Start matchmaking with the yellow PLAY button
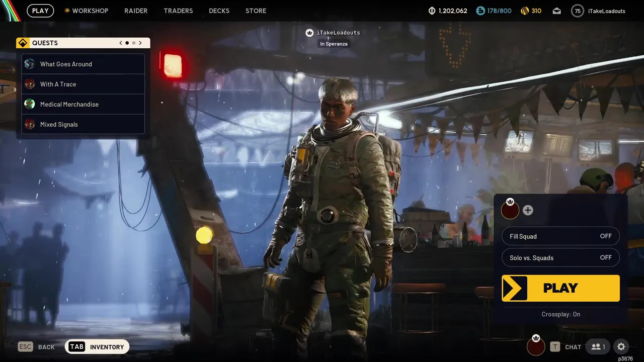644x362 pixels. point(560,288)
